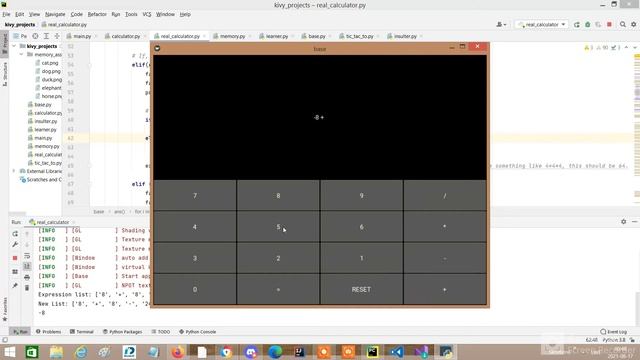This screenshot has width=640, height=360.
Task: Click calculator button 0
Action: 195,289
